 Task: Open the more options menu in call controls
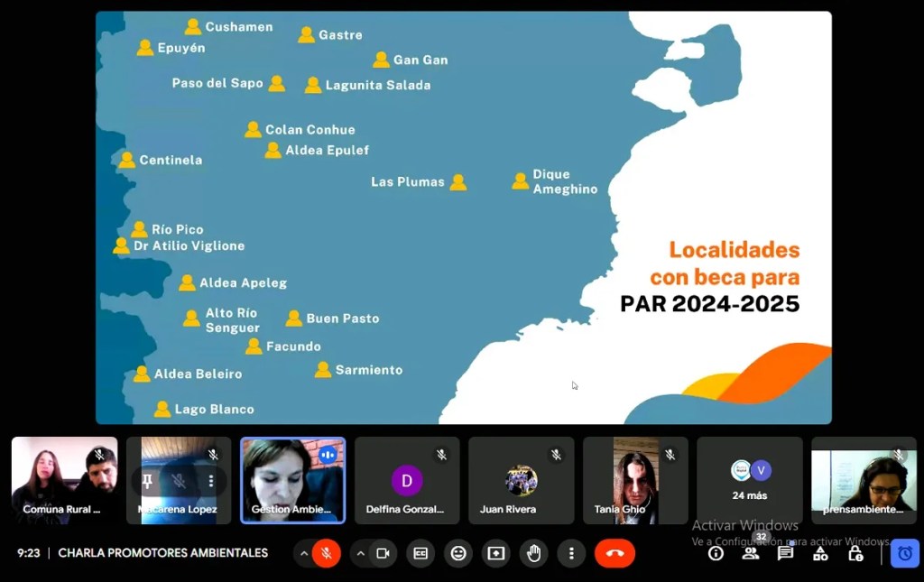pos(571,553)
